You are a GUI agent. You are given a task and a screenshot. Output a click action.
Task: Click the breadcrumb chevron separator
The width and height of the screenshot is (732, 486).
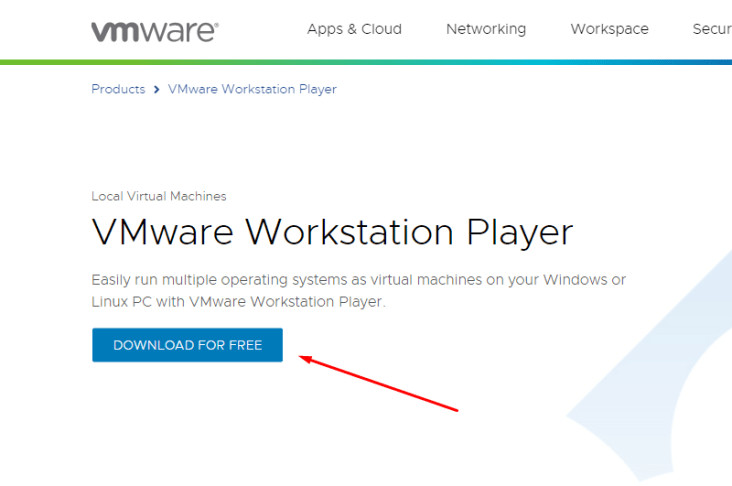tap(157, 90)
